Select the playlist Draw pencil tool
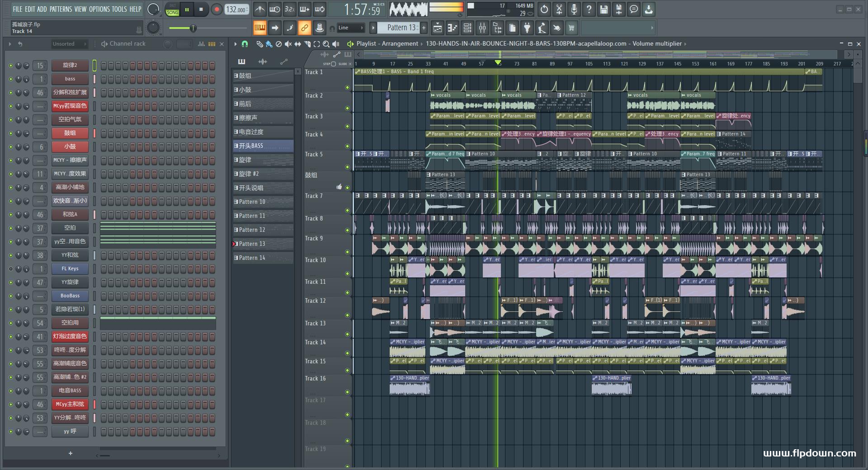The width and height of the screenshot is (868, 470). (x=259, y=44)
